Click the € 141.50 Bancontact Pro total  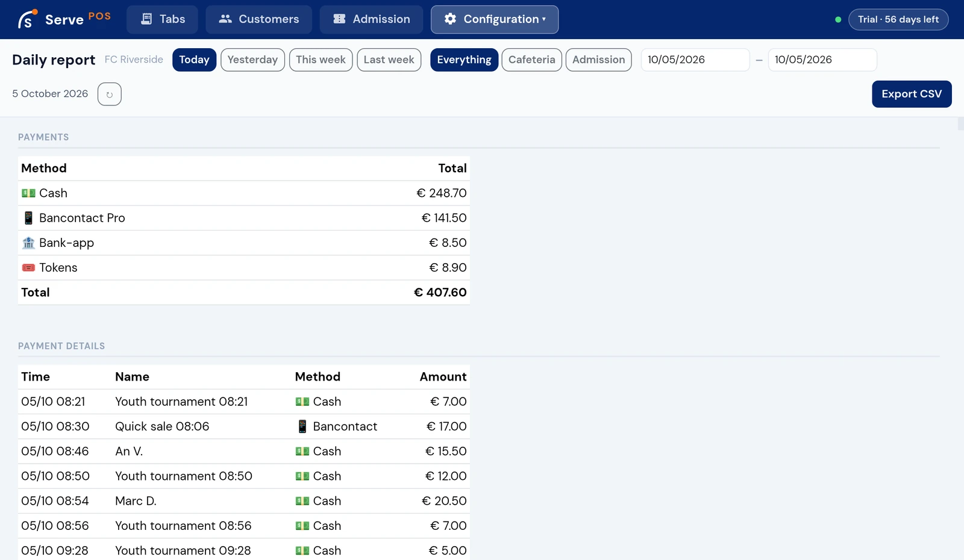(444, 218)
